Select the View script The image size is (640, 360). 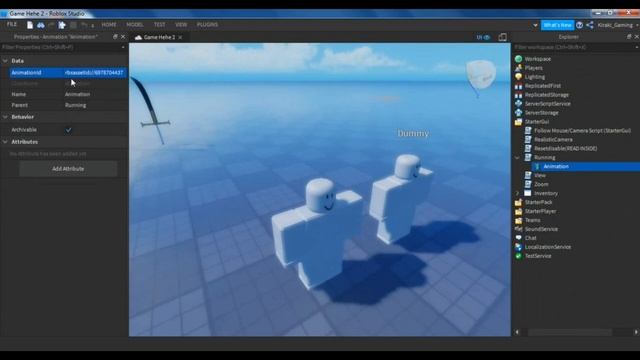coord(540,176)
